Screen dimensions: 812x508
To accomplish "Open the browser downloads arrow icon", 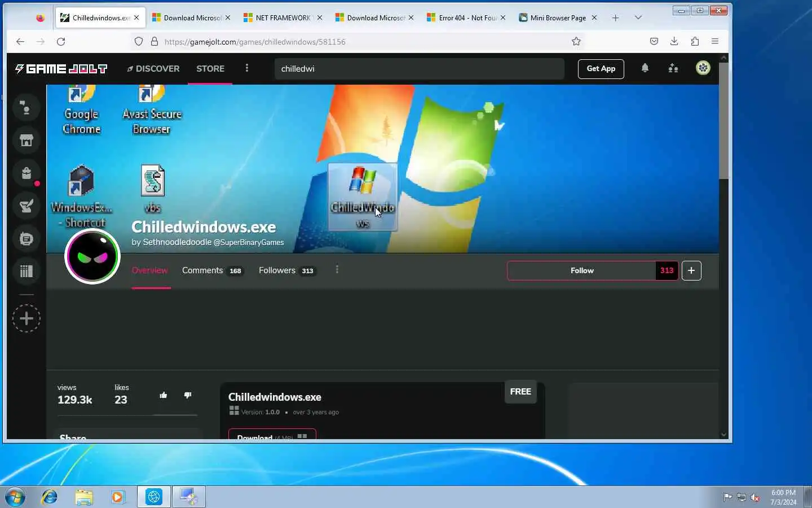I will click(674, 41).
